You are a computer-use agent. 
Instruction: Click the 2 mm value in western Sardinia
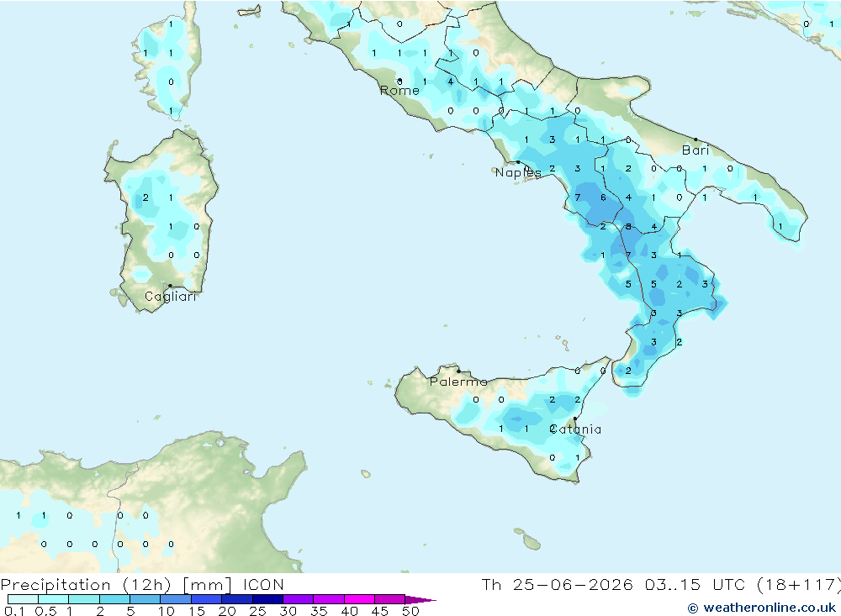point(145,197)
